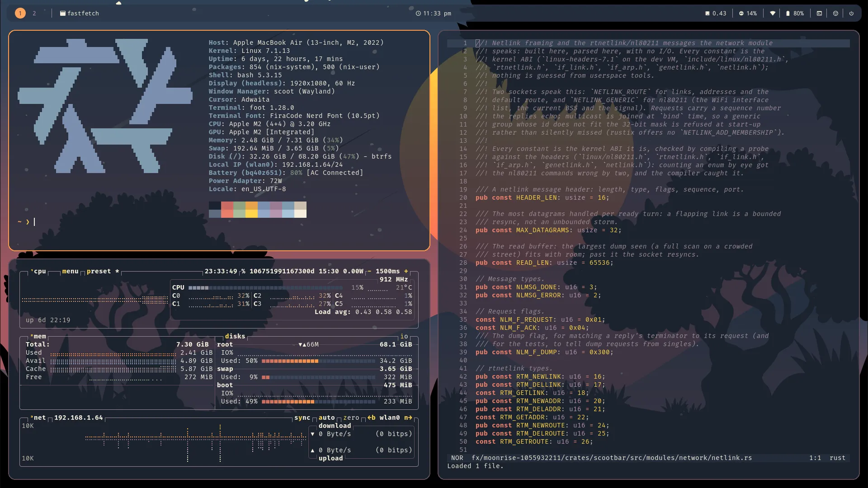Click line number 20 in the editor

[x=463, y=197]
